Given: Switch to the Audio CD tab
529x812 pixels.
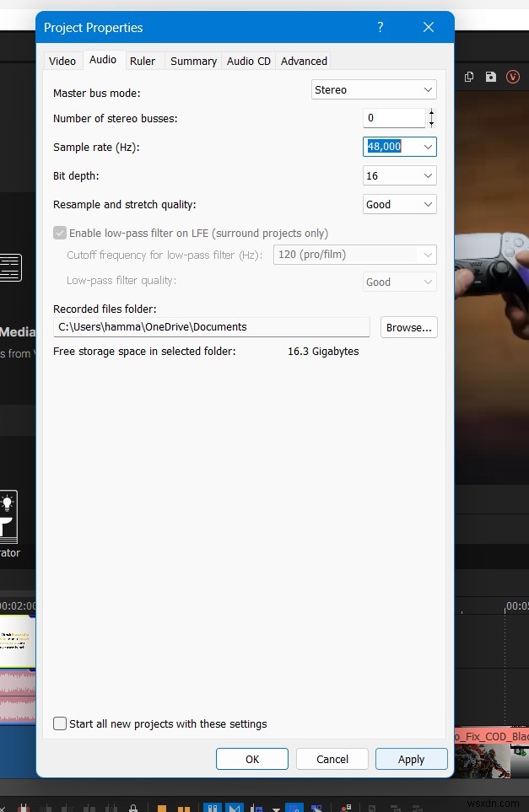Looking at the screenshot, I should 249,61.
